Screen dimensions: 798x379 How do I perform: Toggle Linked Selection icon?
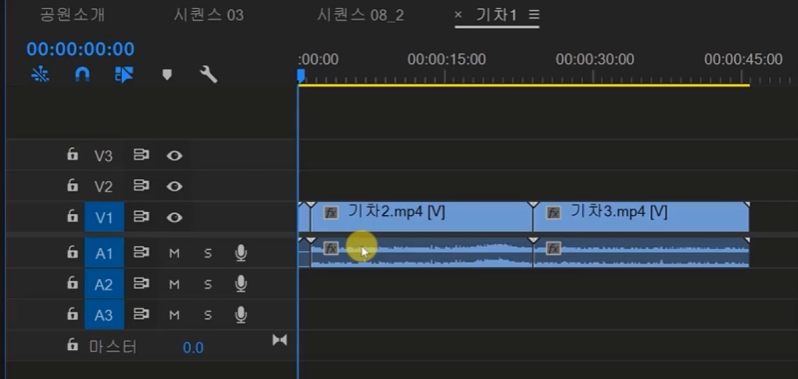tap(124, 75)
